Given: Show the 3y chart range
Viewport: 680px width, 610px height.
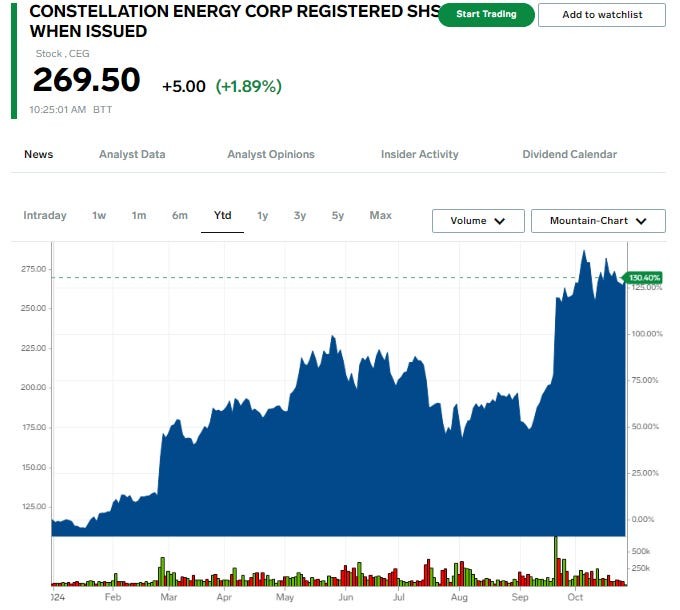Looking at the screenshot, I should pos(300,215).
